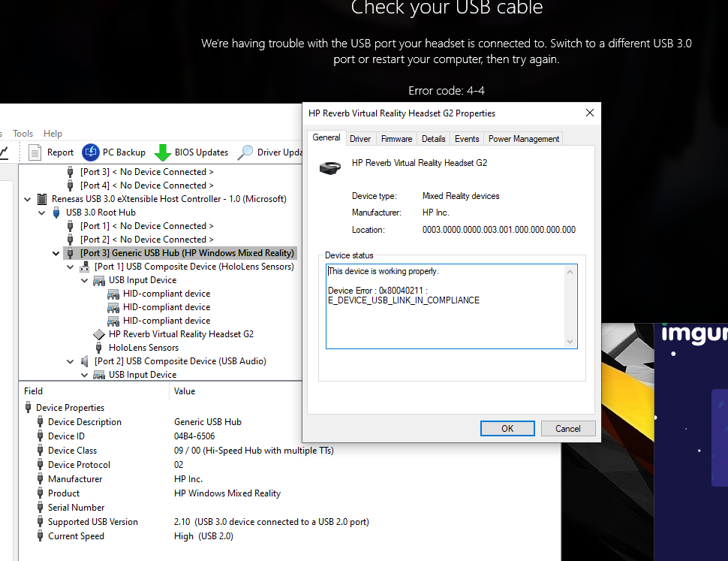The image size is (728, 561).
Task: Switch to the Events tab
Action: [467, 139]
